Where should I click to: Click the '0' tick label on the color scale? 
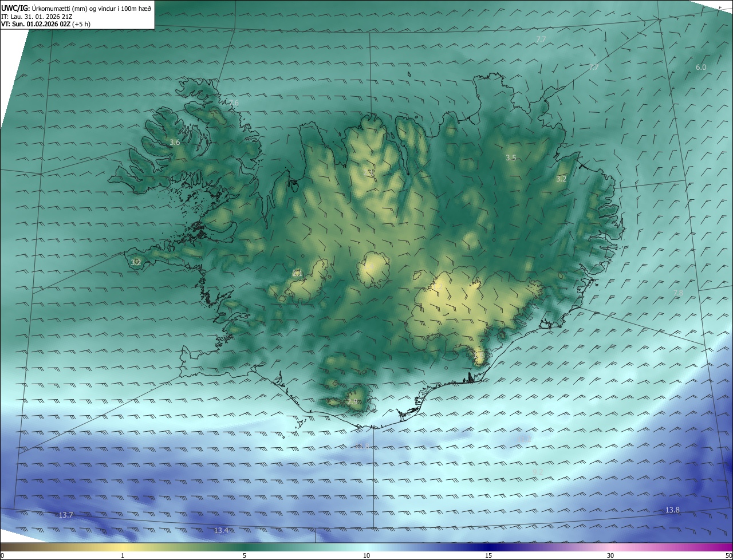pos(2,555)
